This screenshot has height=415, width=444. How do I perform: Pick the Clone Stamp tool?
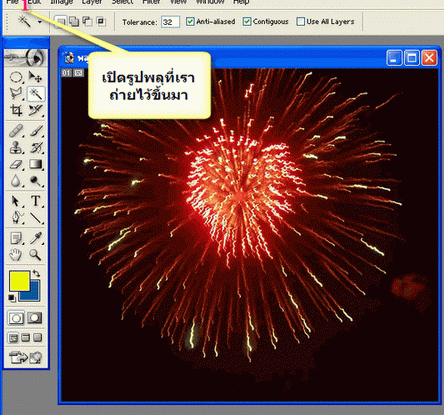(x=16, y=147)
